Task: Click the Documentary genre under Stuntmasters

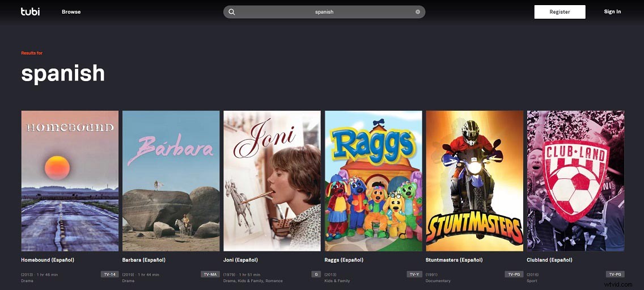Action: pos(438,281)
